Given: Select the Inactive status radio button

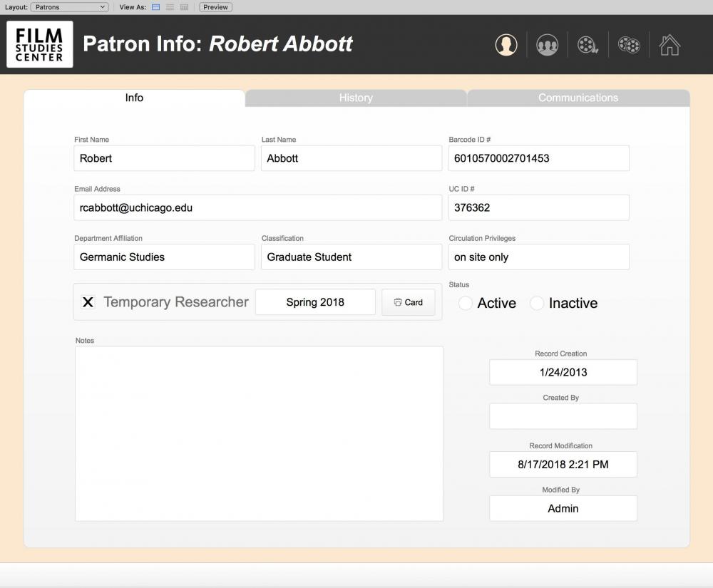Looking at the screenshot, I should pos(537,304).
